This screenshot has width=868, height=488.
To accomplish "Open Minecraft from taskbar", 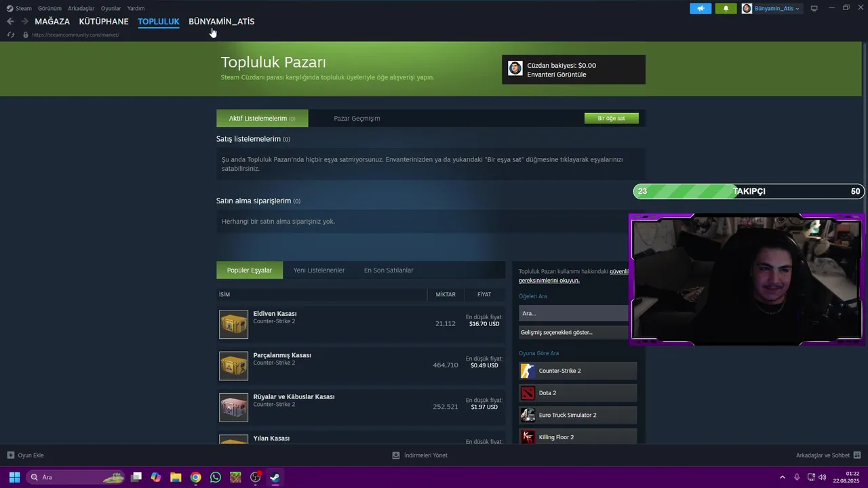I will (x=235, y=477).
